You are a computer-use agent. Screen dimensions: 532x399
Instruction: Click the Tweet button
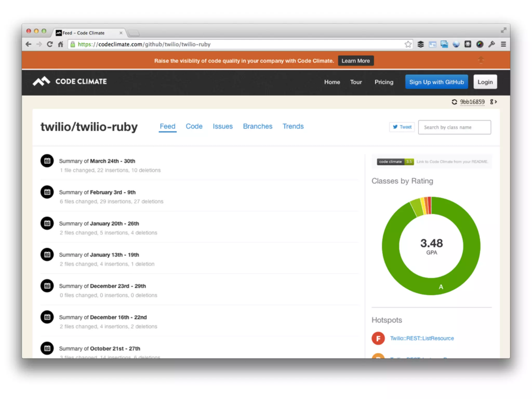tap(402, 127)
